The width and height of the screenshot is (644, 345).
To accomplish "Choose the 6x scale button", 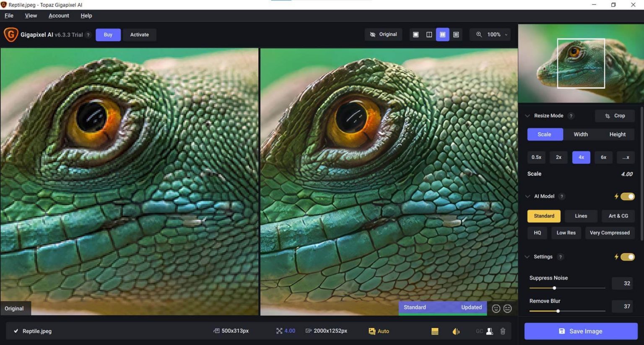I will pos(603,157).
